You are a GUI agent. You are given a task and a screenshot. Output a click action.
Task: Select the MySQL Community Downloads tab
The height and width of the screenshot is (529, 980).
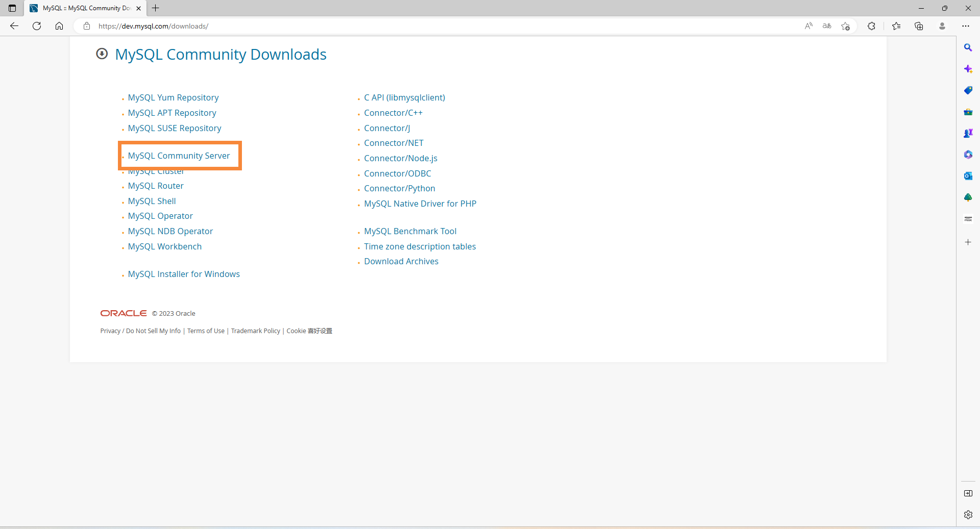pos(85,8)
